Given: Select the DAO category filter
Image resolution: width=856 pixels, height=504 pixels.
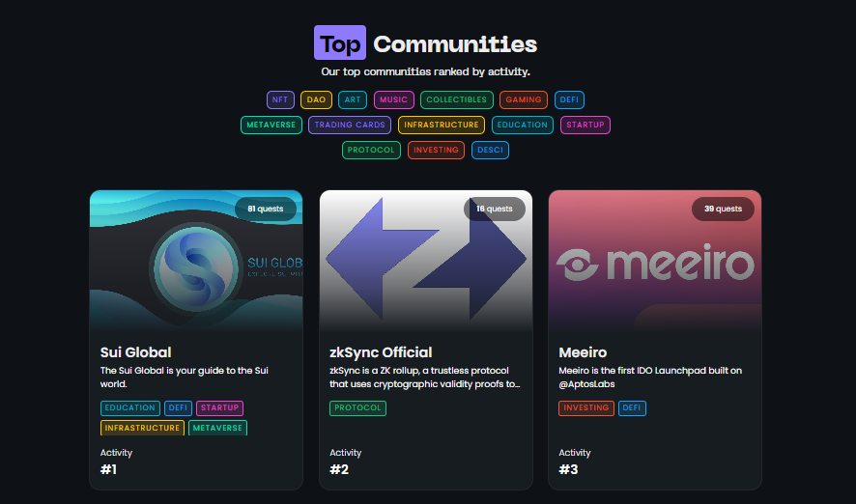Looking at the screenshot, I should (x=316, y=99).
